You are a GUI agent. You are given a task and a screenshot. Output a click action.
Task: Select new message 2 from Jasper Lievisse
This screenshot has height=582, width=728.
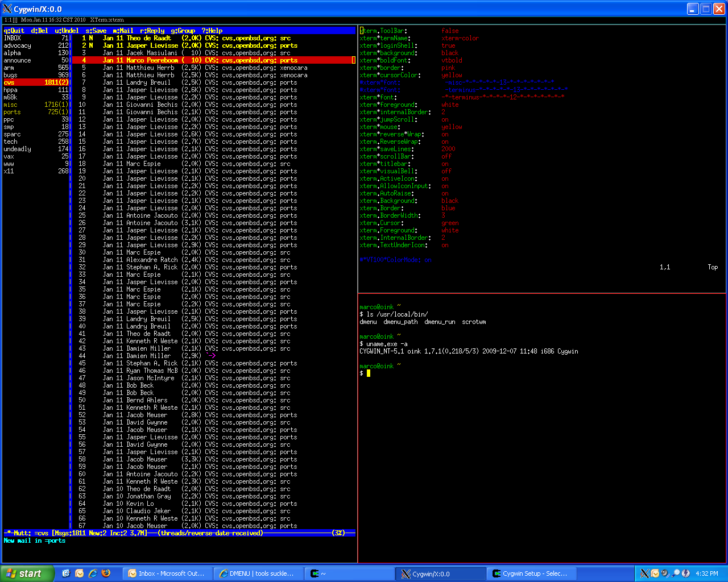tap(214, 45)
